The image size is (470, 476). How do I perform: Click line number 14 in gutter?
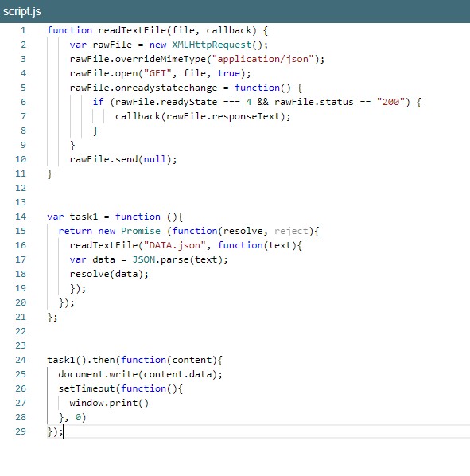point(21,217)
